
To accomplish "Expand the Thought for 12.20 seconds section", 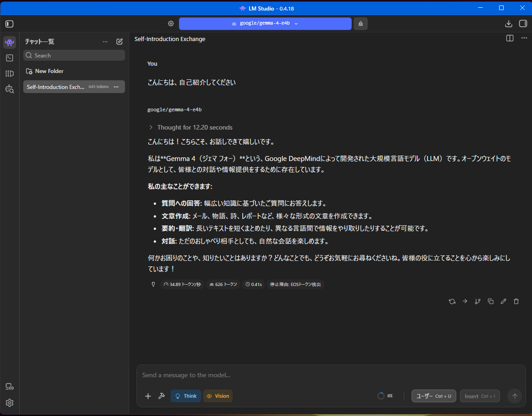I will 191,128.
